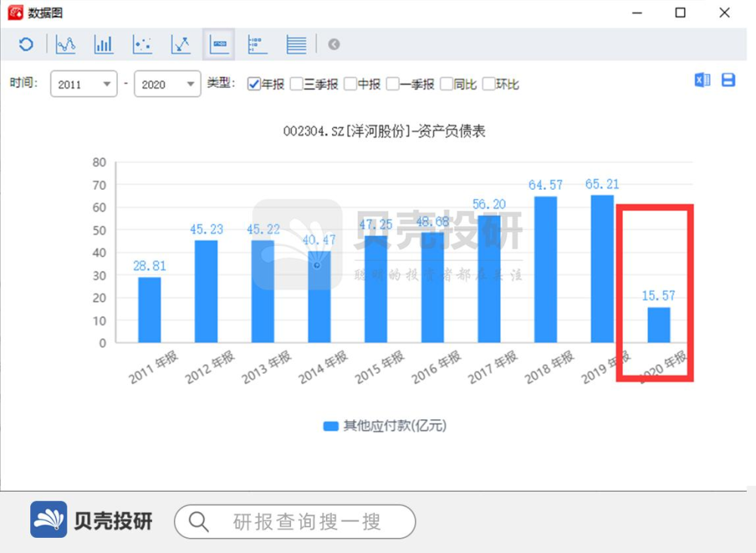This screenshot has height=553, width=756.
Task: Click the 64.57 value label
Action: (x=545, y=185)
